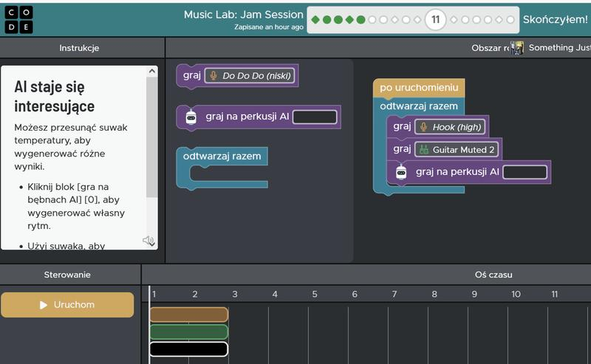Select the toolbox odtwarzaj razem block
This screenshot has height=364, width=591.
tap(222, 156)
